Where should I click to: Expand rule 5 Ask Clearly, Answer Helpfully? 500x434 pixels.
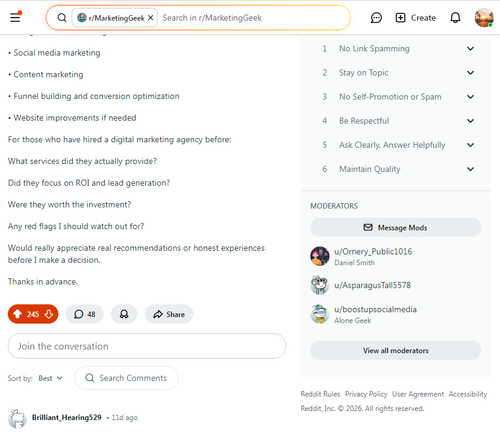coord(397,145)
